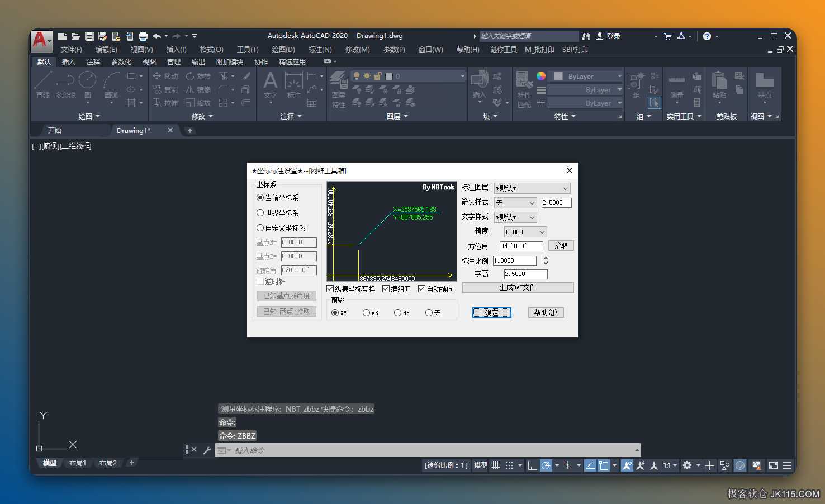825x504 pixels.
Task: Open the customization menu at status bar end
Action: [x=787, y=465]
